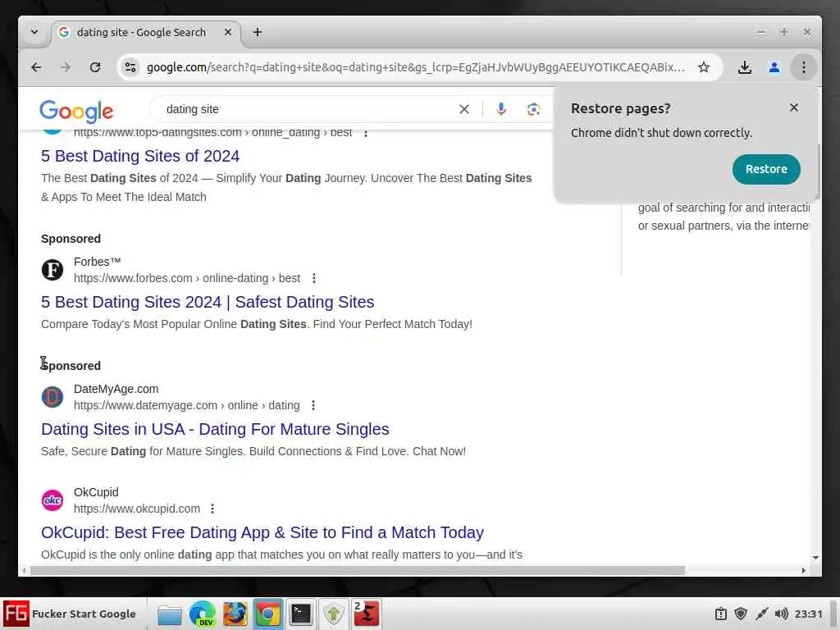Click the DateMyAge favicon
Viewport: 840px width, 630px height.
[x=52, y=397]
